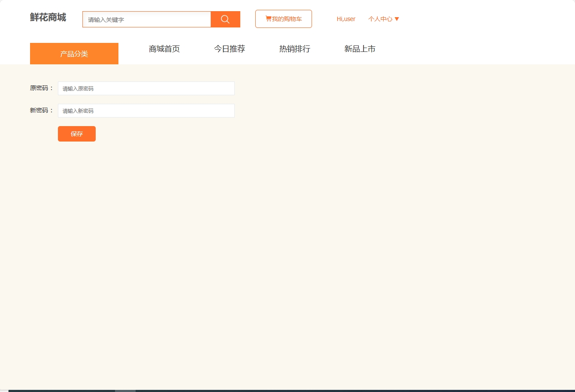Viewport: 575px width, 392px height.
Task: View 新品上市 new arrivals
Action: (x=360, y=49)
